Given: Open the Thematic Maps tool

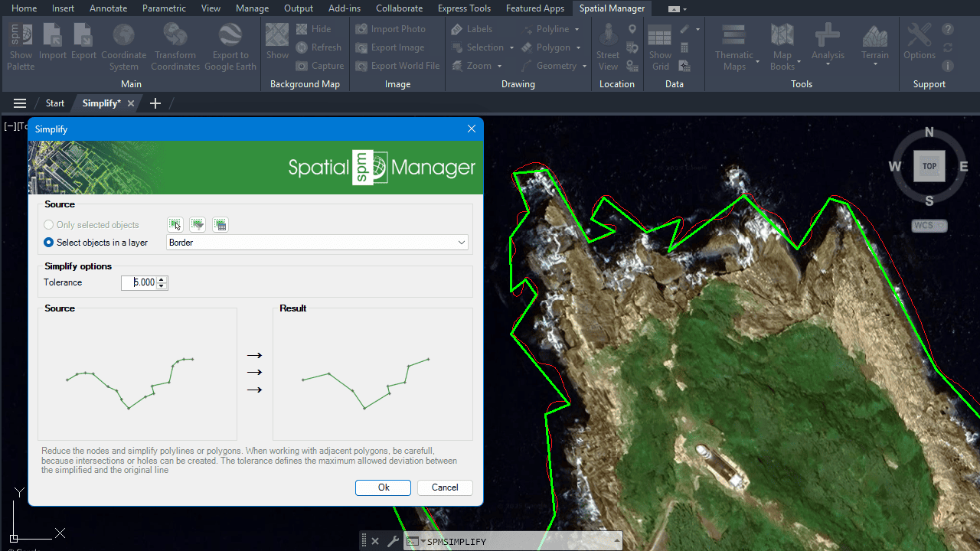Looking at the screenshot, I should pos(734,46).
